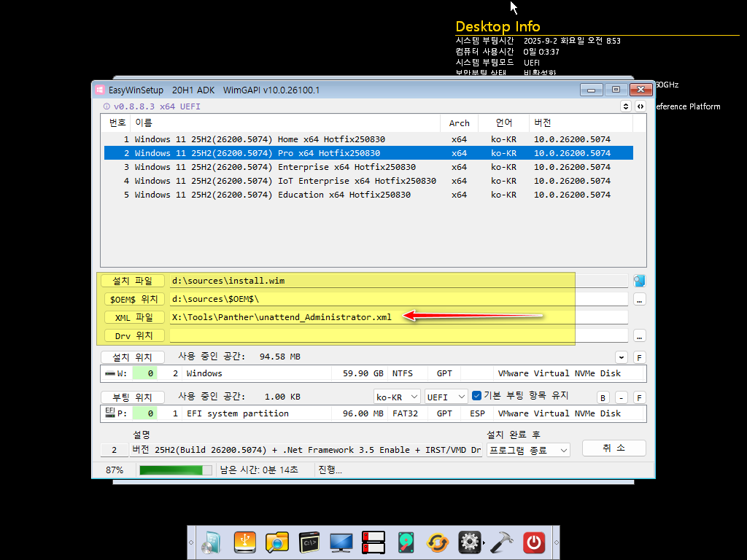This screenshot has width=747, height=560.
Task: Click the EFI P: drive icon
Action: [110, 412]
